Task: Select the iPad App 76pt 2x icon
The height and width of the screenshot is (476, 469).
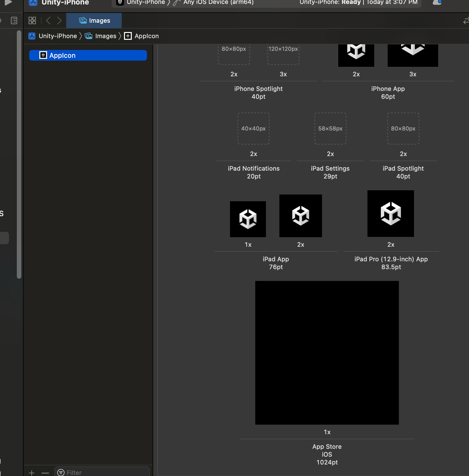Action: tap(301, 216)
